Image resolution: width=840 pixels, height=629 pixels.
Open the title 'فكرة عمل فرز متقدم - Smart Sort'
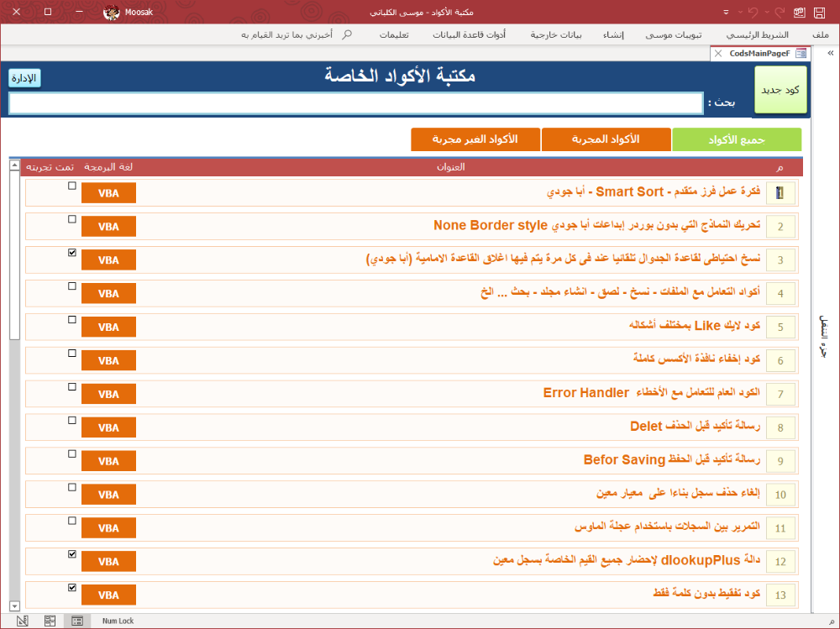[654, 191]
